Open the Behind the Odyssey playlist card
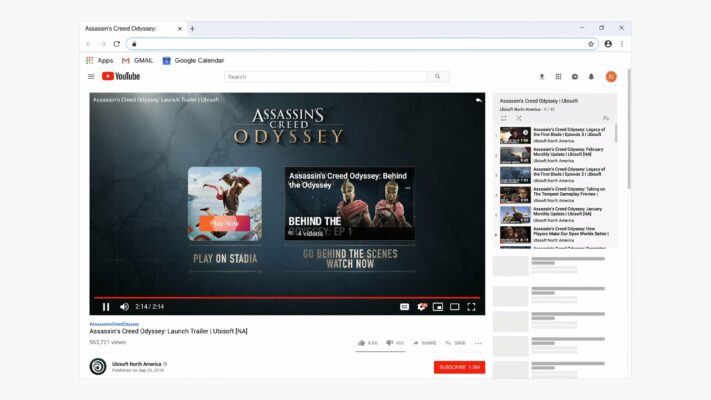This screenshot has height=400, width=711. pos(350,204)
